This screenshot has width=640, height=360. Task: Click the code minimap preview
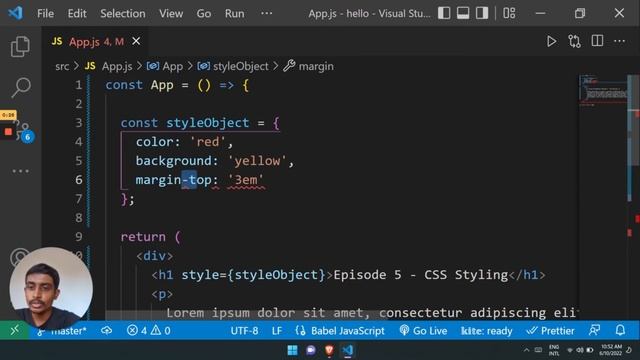pos(602,92)
